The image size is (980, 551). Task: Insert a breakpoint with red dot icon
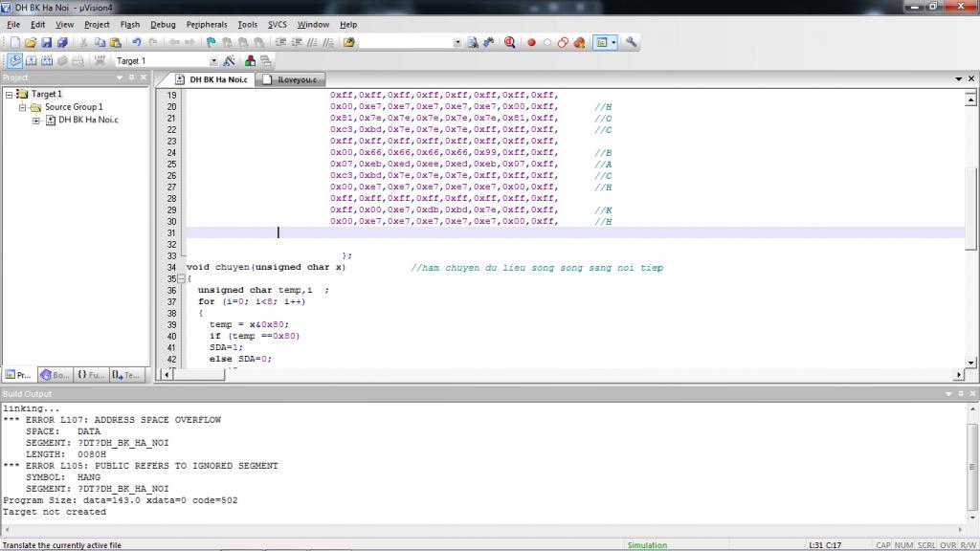click(x=531, y=42)
